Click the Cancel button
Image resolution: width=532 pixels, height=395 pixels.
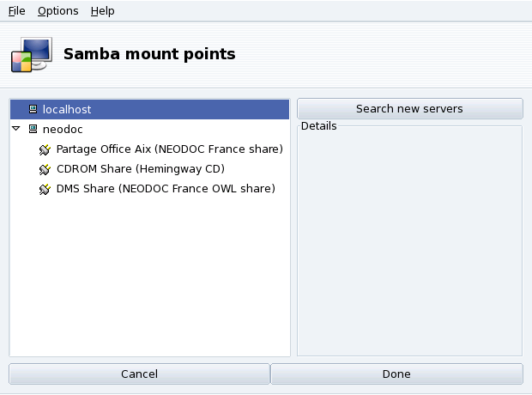pos(139,374)
